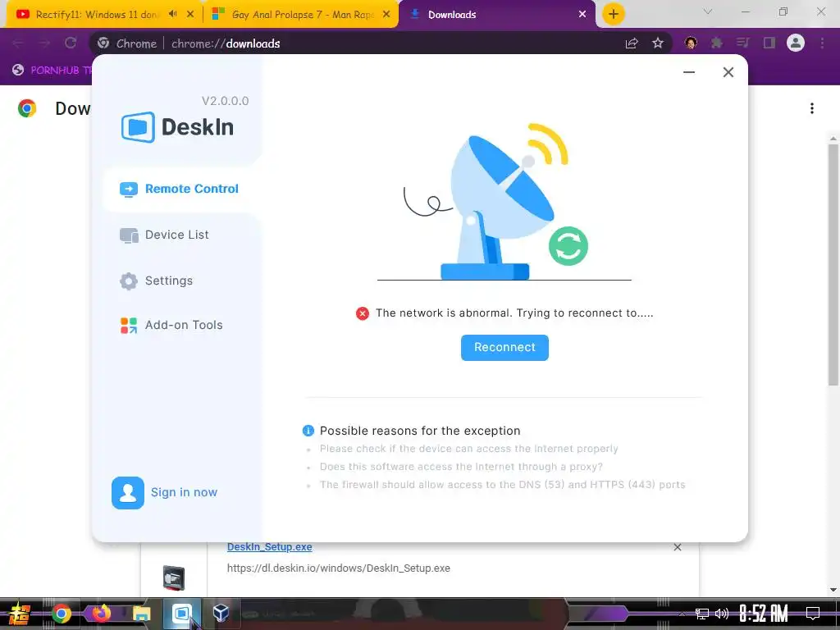Remove DeskIn_Setup.exe from downloads list

(678, 547)
